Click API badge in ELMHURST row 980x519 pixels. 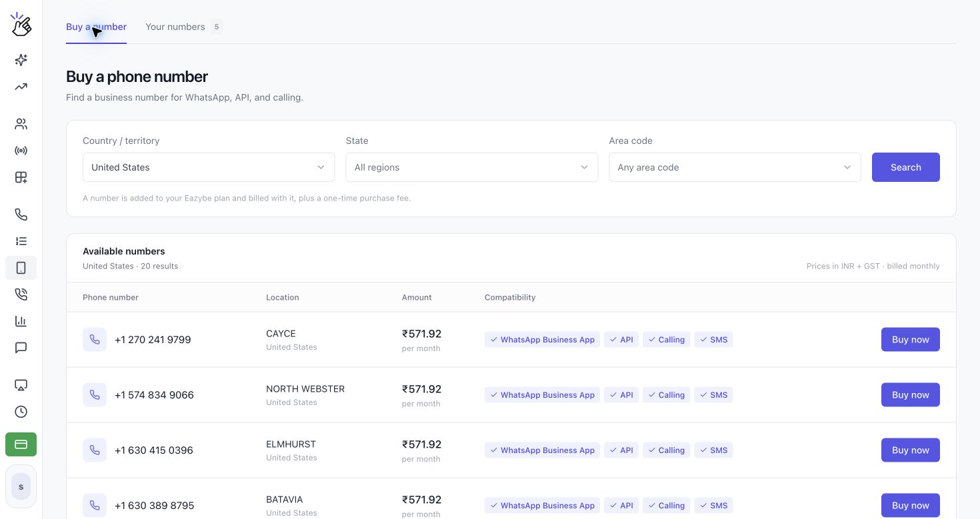621,450
